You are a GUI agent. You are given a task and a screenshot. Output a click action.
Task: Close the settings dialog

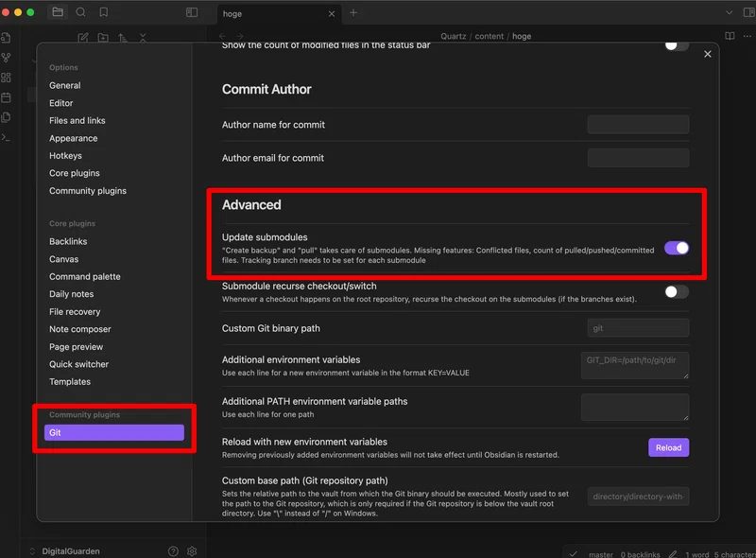pyautogui.click(x=707, y=54)
